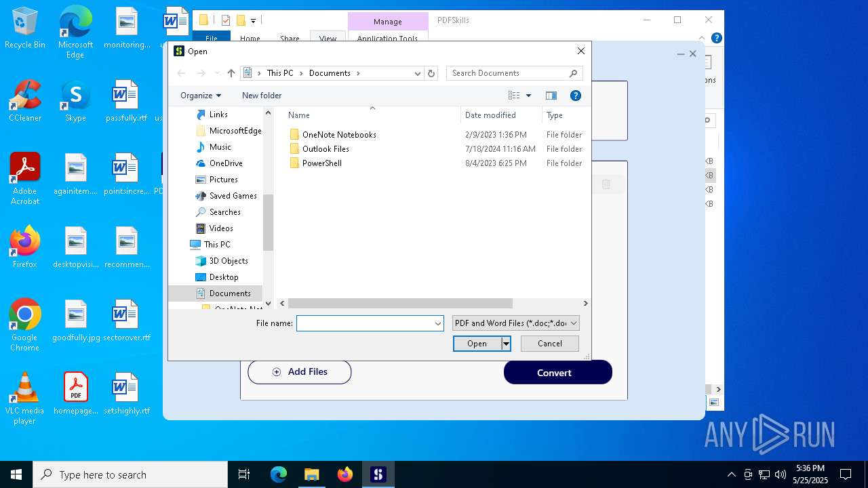Open the Recycle Bin desktop icon

coord(25,28)
